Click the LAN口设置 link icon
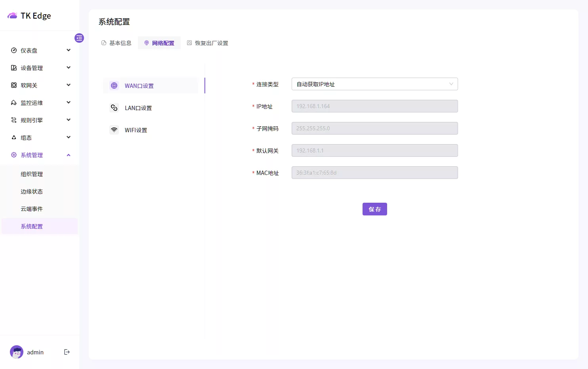The image size is (588, 369). coord(114,108)
